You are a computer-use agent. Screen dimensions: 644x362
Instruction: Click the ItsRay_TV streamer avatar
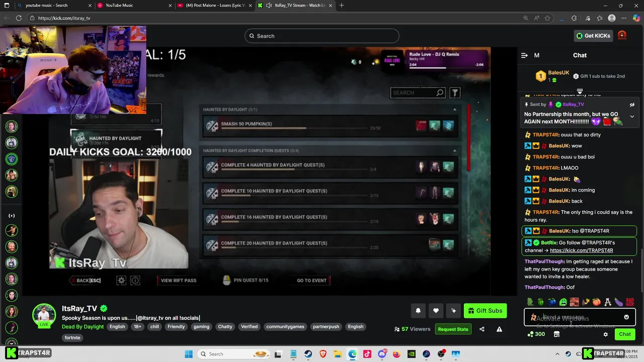[x=44, y=315]
